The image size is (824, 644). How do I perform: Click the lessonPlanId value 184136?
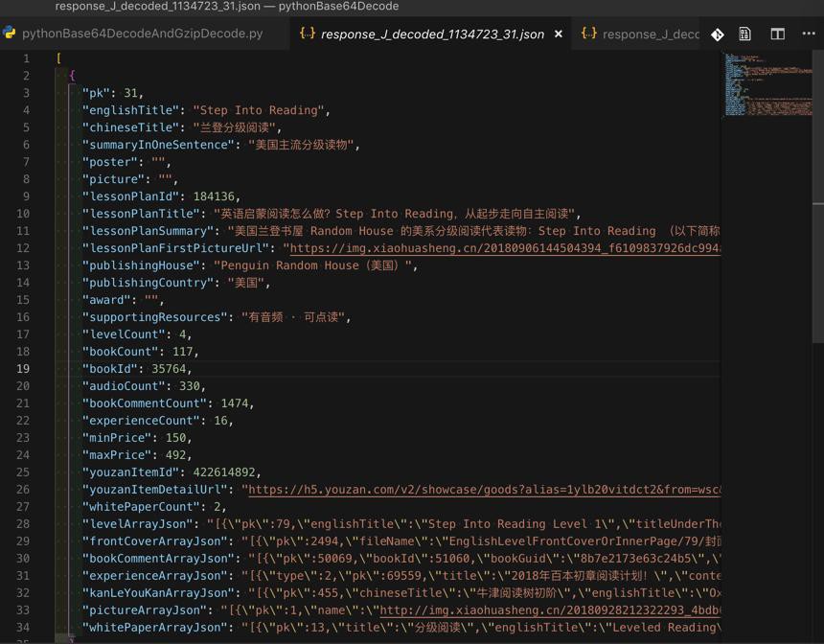point(214,196)
